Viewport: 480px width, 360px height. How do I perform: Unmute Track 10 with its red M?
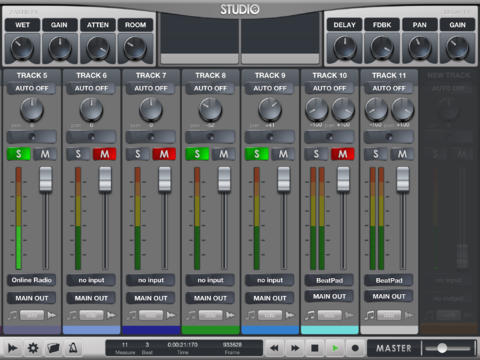click(x=343, y=154)
